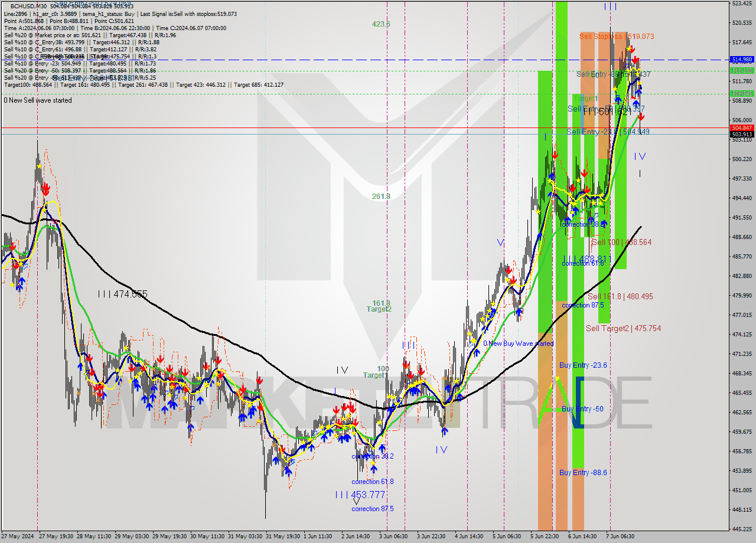The height and width of the screenshot is (543, 756).
Task: Click the blue 'V' wave label near 5 Jun
Action: [501, 243]
